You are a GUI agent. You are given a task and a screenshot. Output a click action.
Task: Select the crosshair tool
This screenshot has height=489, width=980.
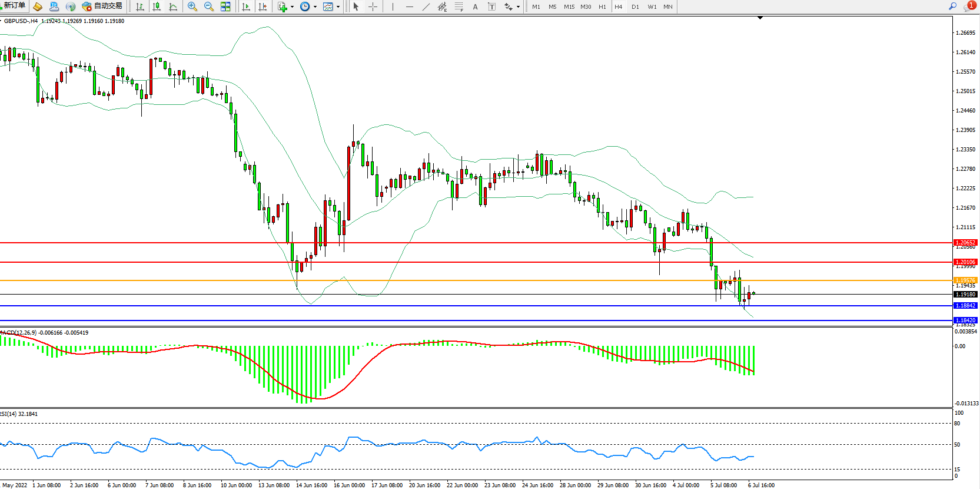tap(373, 7)
